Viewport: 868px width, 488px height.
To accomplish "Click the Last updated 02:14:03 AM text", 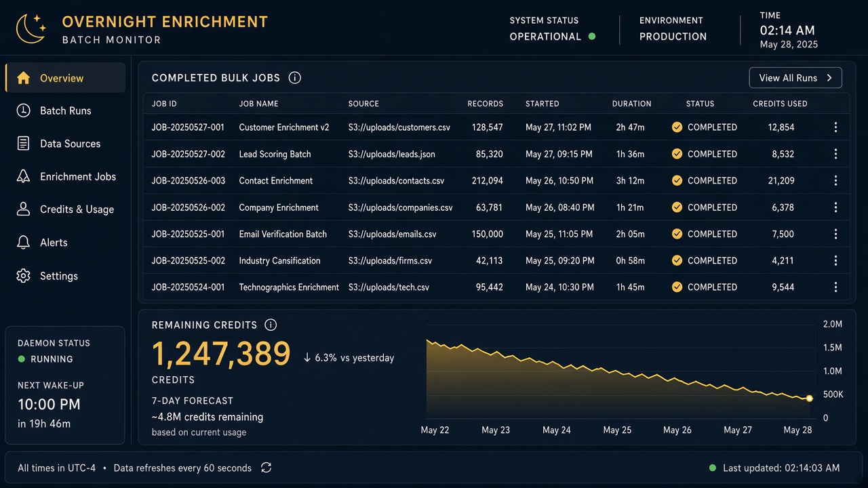I will [x=781, y=468].
